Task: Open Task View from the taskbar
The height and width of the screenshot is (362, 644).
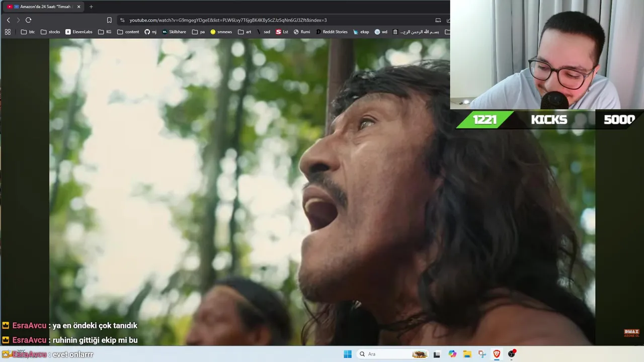Action: point(437,354)
